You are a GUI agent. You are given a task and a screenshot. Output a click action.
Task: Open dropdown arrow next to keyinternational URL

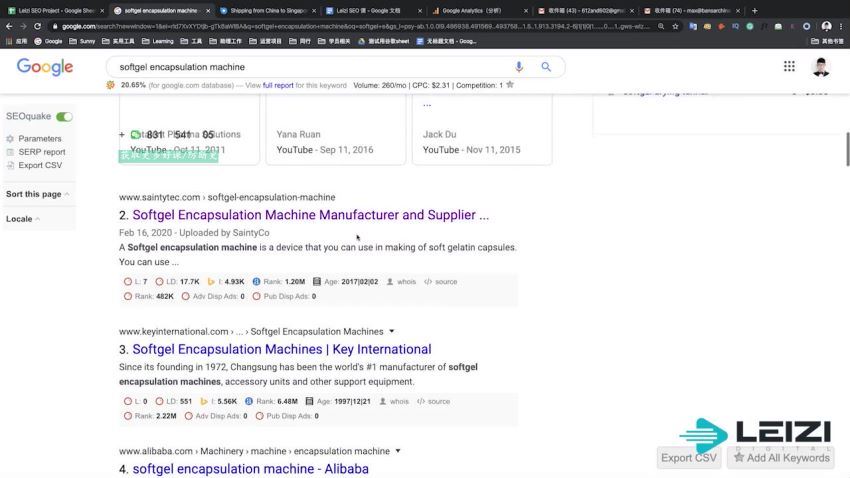point(391,331)
